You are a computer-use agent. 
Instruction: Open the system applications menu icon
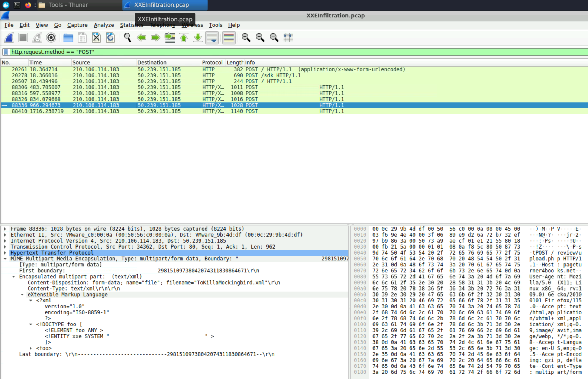[x=6, y=5]
